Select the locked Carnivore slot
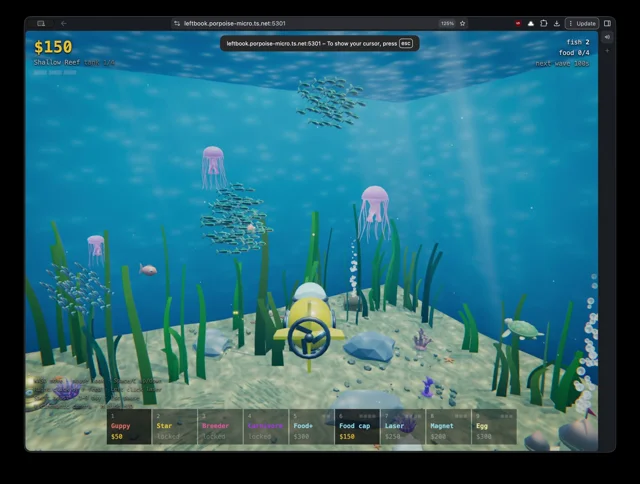This screenshot has width=640, height=484. (266, 426)
